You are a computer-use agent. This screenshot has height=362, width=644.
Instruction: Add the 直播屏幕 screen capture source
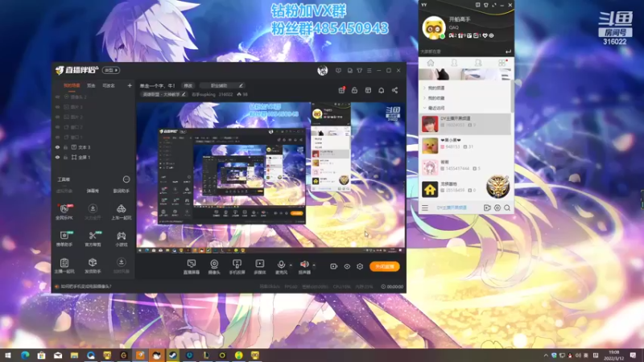coord(192,267)
